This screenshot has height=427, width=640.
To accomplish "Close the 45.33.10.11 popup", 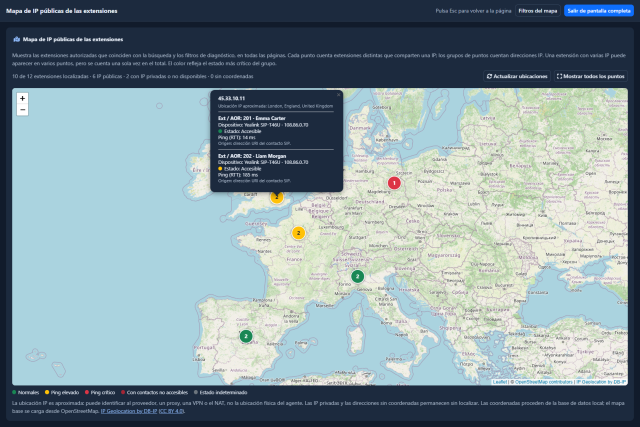I will click(338, 95).
